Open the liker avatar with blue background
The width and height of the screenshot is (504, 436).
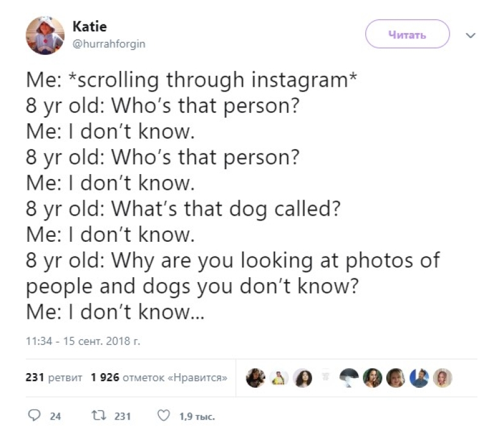419,378
